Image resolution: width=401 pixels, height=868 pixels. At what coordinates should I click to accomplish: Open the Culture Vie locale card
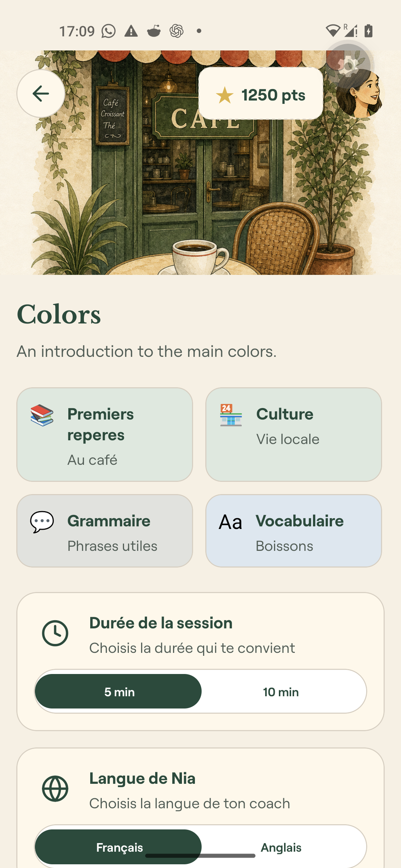pyautogui.click(x=294, y=435)
